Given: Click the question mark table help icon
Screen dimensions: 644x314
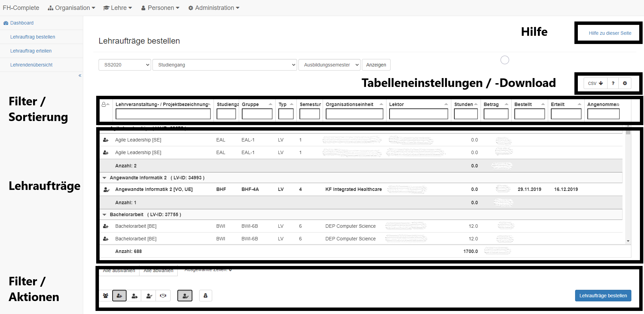Looking at the screenshot, I should (x=613, y=83).
